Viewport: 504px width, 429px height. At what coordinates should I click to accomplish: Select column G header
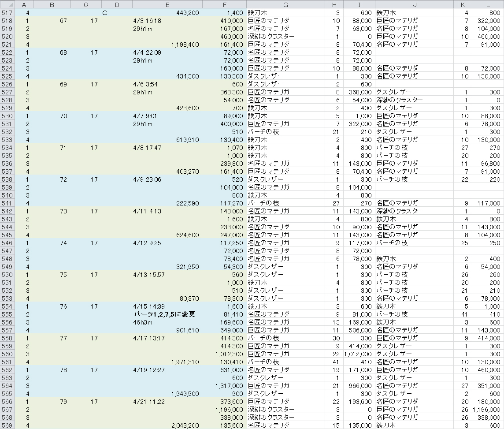click(285, 4)
